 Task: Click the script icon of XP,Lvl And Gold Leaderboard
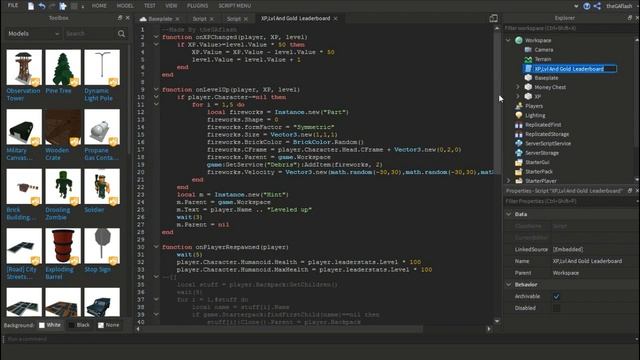[x=528, y=69]
